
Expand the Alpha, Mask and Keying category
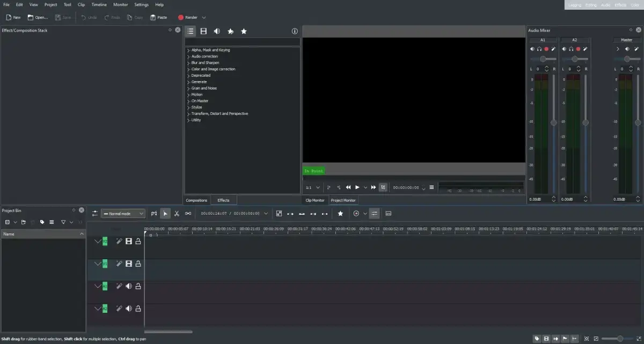[189, 49]
